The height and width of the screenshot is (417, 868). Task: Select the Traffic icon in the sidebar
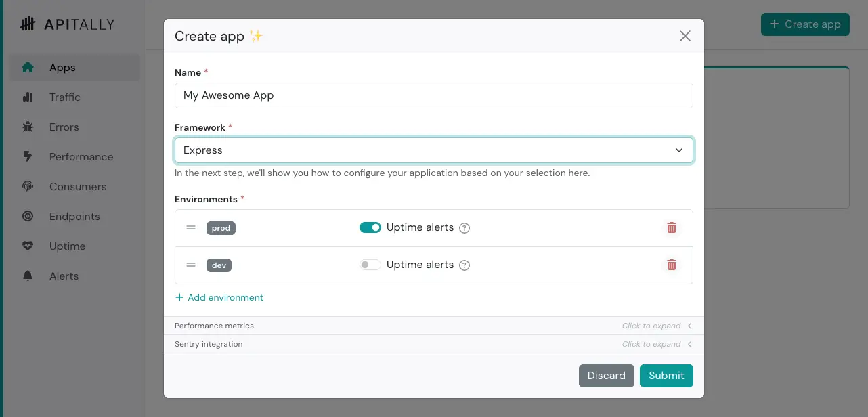(28, 97)
